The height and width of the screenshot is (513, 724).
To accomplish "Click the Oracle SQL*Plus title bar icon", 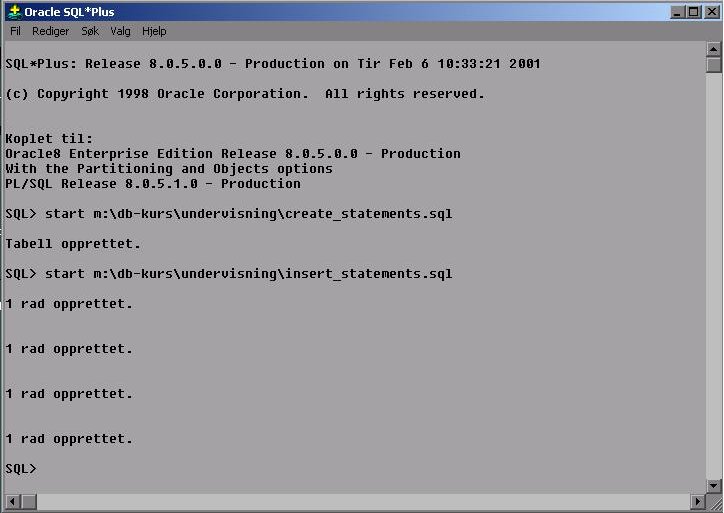I will pos(14,12).
